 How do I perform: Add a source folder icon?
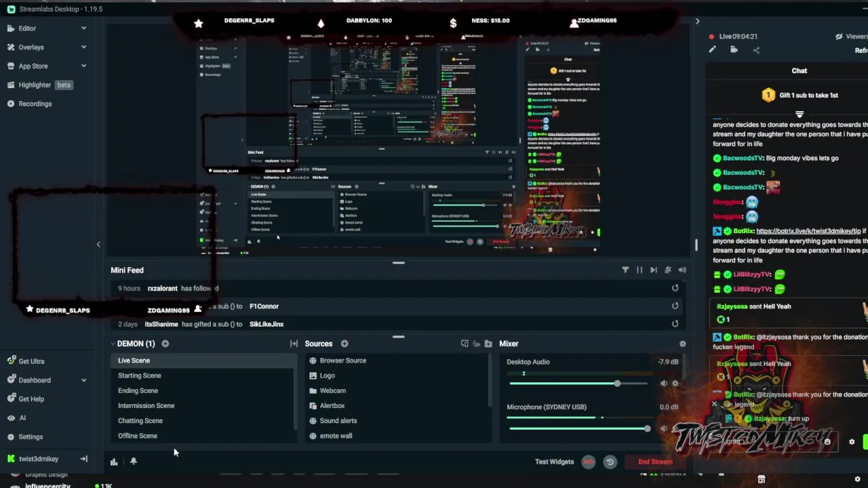(488, 344)
